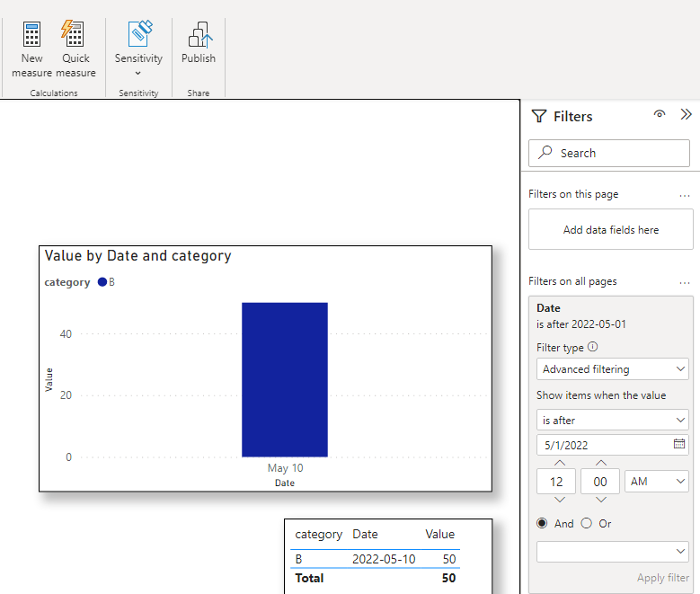700x594 pixels.
Task: Click the Quick measure lightning icon
Action: pyautogui.click(x=73, y=33)
